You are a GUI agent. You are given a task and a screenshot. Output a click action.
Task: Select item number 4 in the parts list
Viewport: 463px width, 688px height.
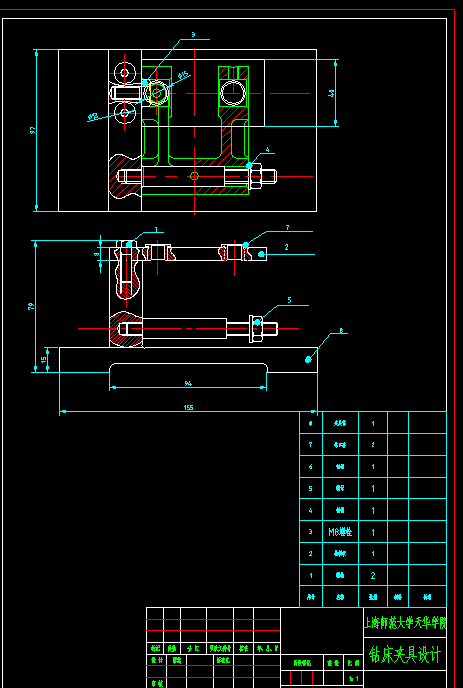click(310, 510)
